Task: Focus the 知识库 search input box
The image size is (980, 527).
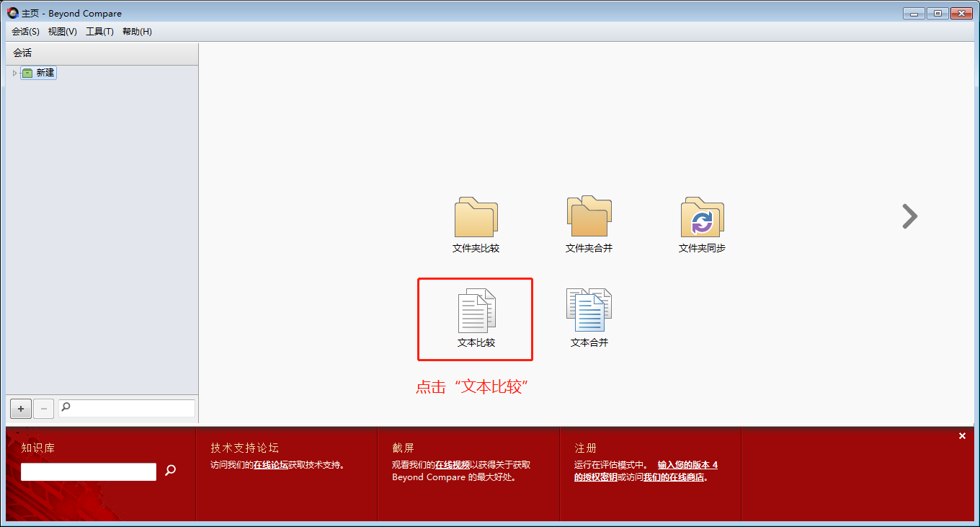Action: (89, 471)
